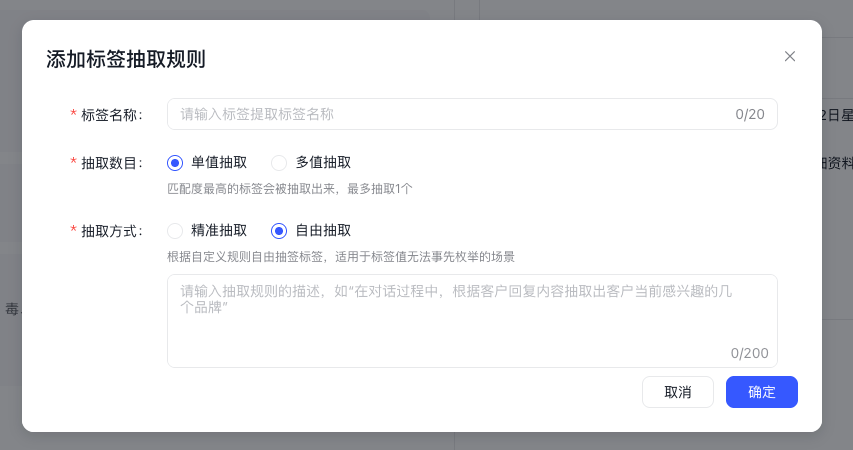Click hint text about 最多抽取1个
The height and width of the screenshot is (450, 853).
tap(290, 188)
